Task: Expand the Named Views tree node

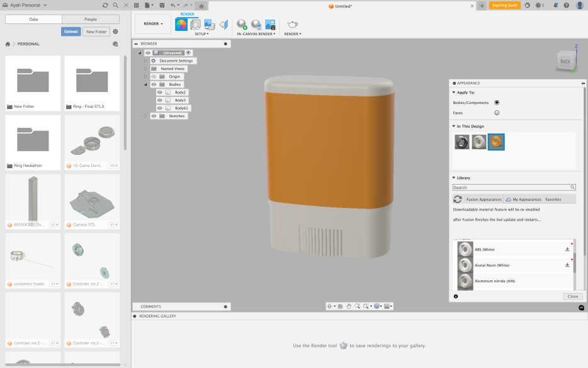Action: [145, 69]
